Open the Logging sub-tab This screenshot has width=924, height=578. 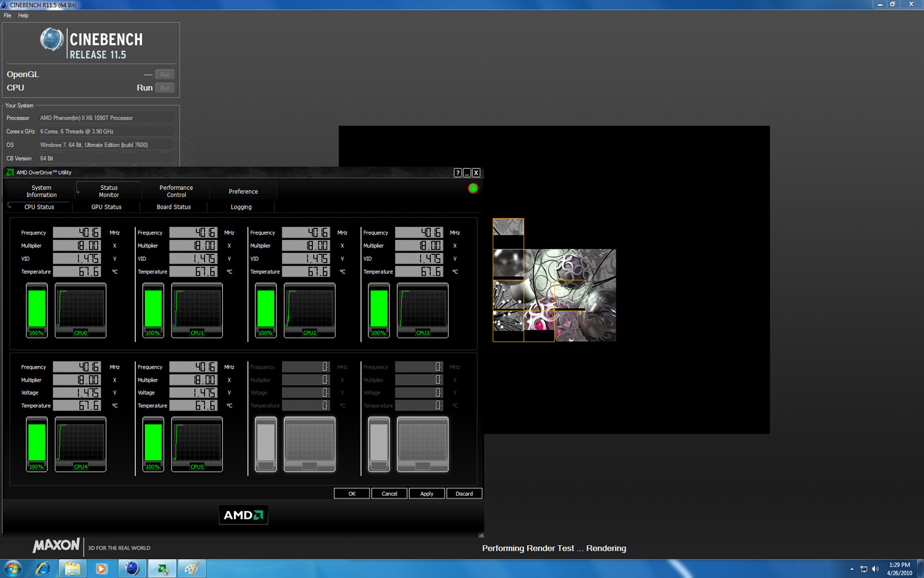(241, 207)
